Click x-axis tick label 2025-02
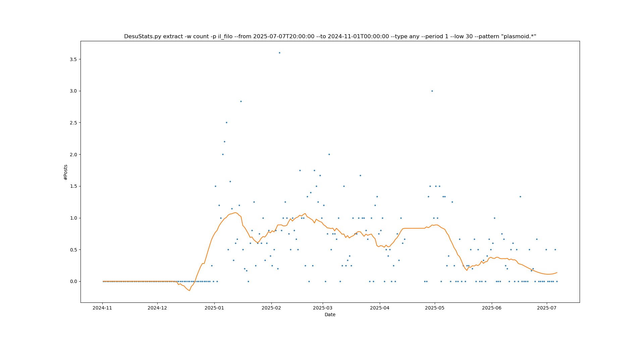This screenshot has height=340, width=644. click(x=271, y=308)
